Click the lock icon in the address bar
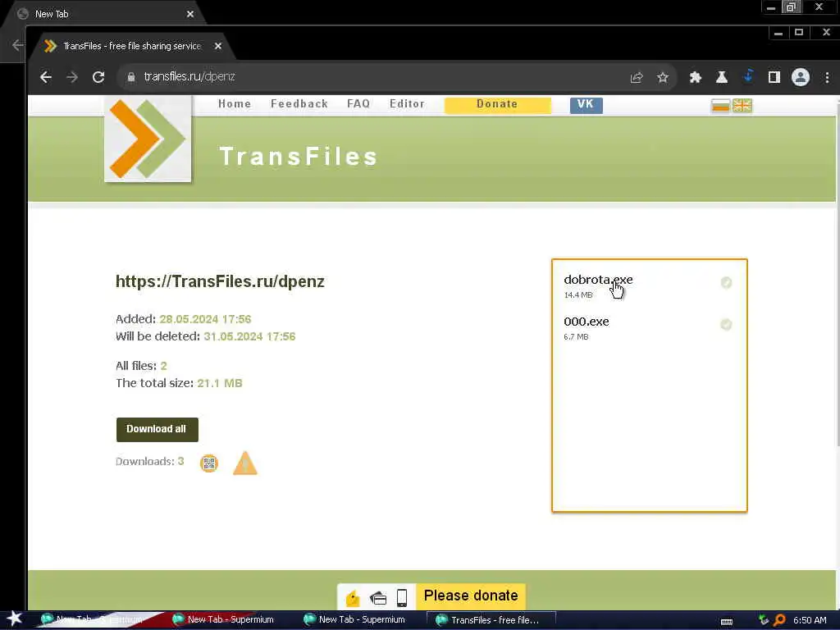The width and height of the screenshot is (840, 630). coord(130,77)
